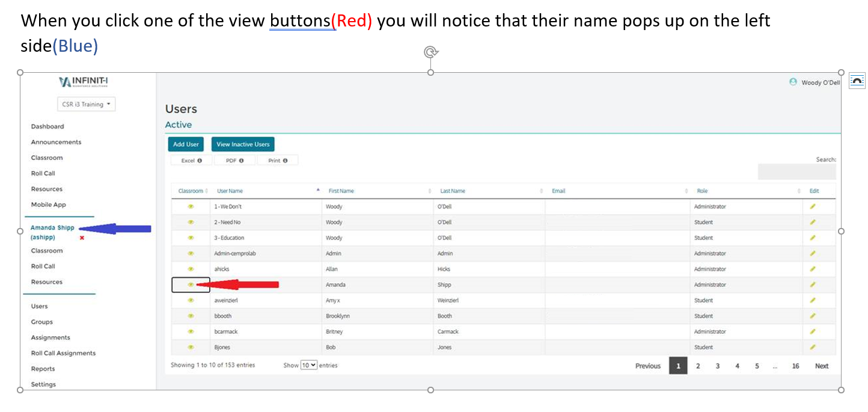Click the INFINIT-I logo
The image size is (868, 412).
(83, 82)
